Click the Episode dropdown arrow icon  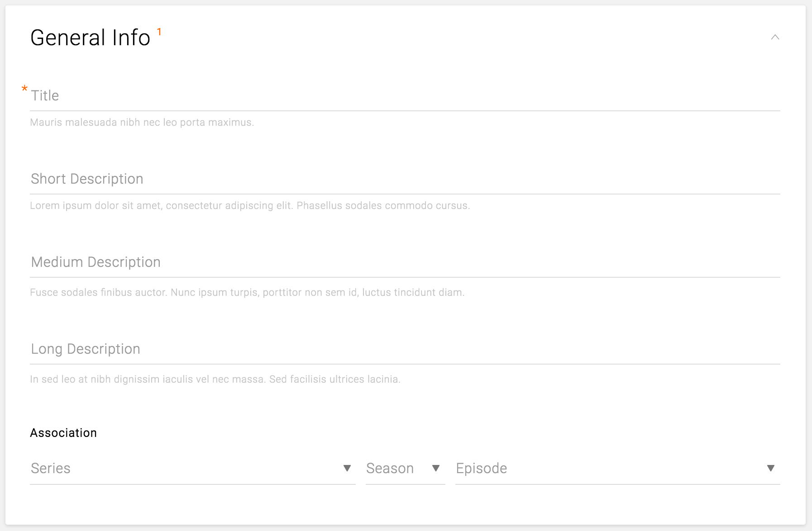coord(771,468)
